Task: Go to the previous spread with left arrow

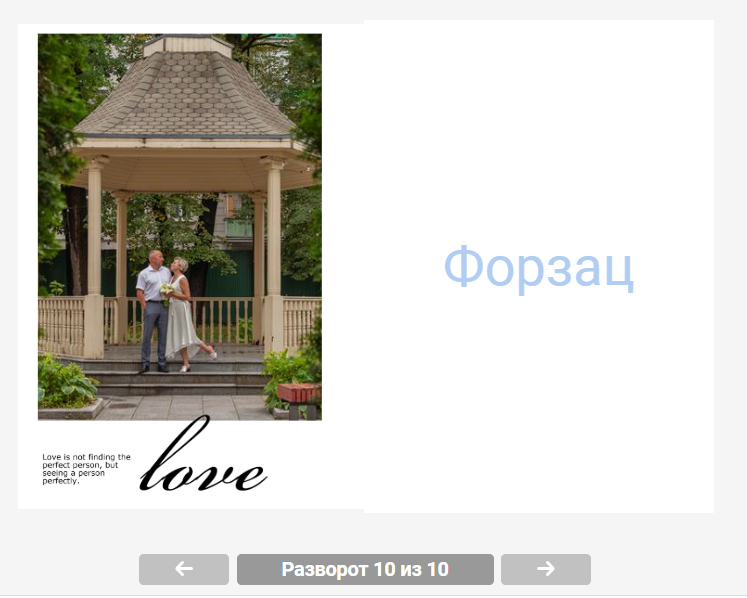Action: tap(184, 569)
